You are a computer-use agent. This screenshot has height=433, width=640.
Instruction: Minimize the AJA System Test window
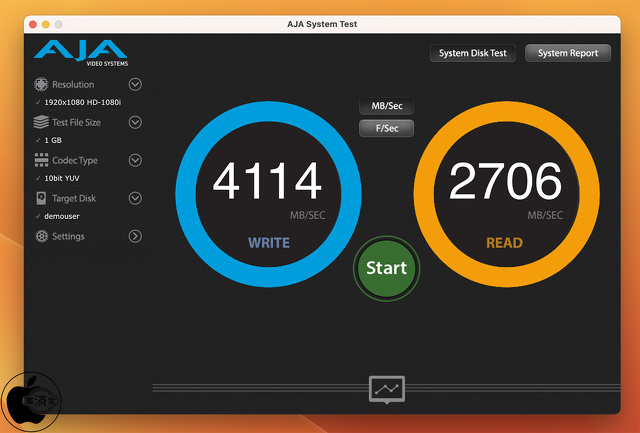tap(46, 24)
